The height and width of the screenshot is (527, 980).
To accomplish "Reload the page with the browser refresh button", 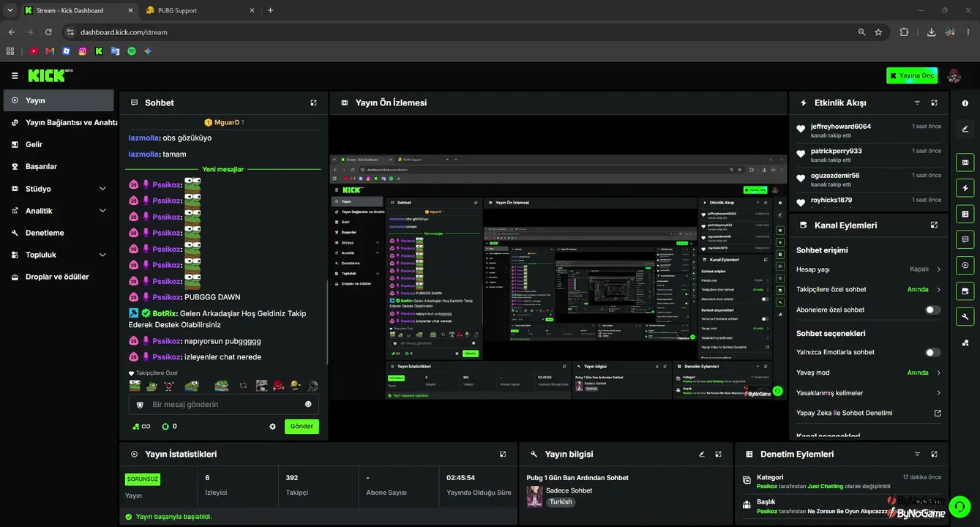I will pos(48,32).
